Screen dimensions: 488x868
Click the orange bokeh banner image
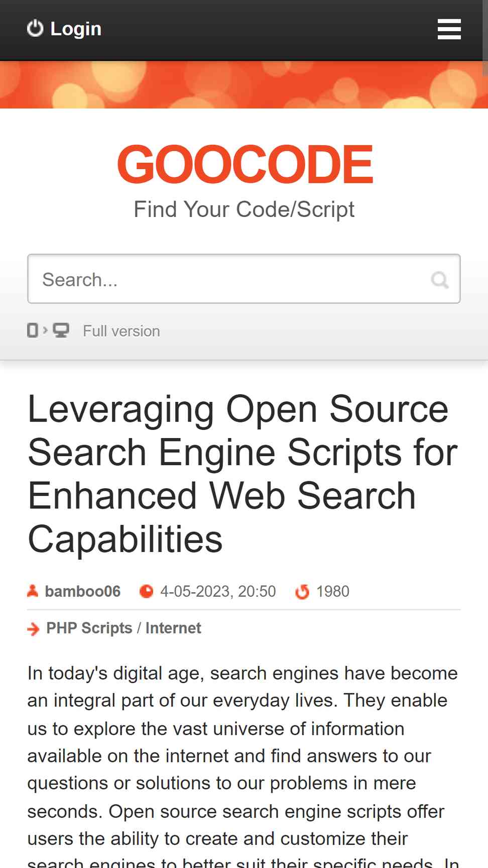(x=241, y=85)
